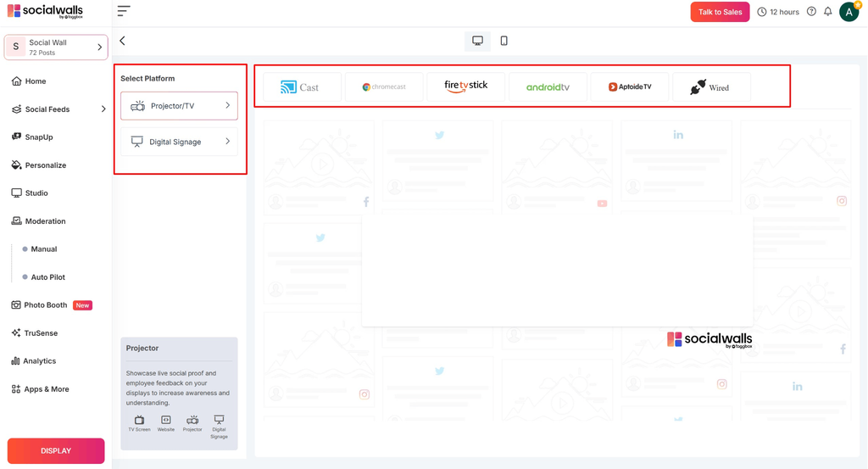Select Auto Pilot moderation sub-item
Screen dimensions: 868x469
click(47, 276)
